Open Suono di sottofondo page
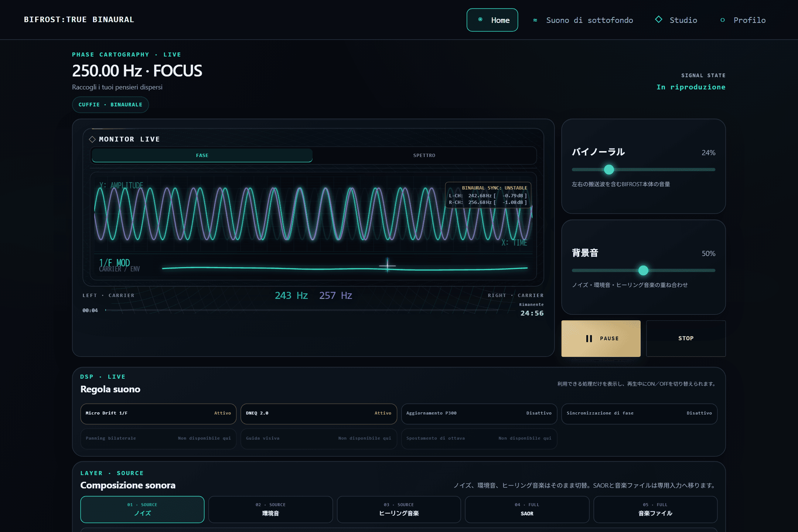The image size is (798, 532). [x=583, y=20]
